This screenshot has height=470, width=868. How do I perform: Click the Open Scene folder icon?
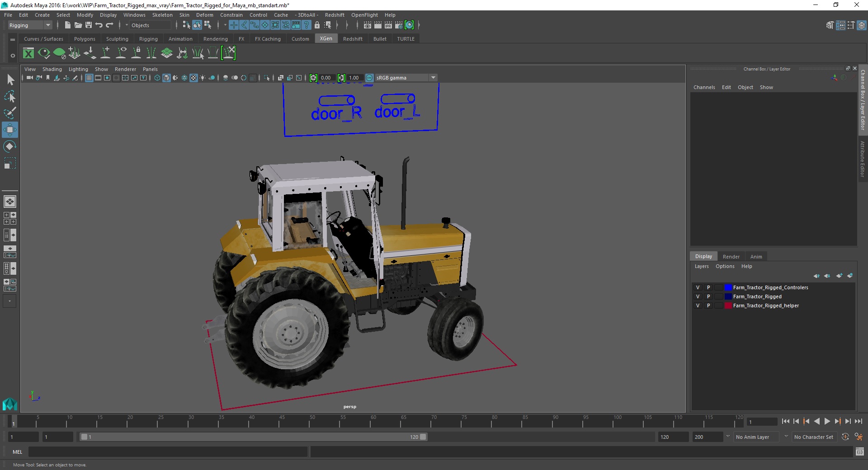tap(78, 25)
